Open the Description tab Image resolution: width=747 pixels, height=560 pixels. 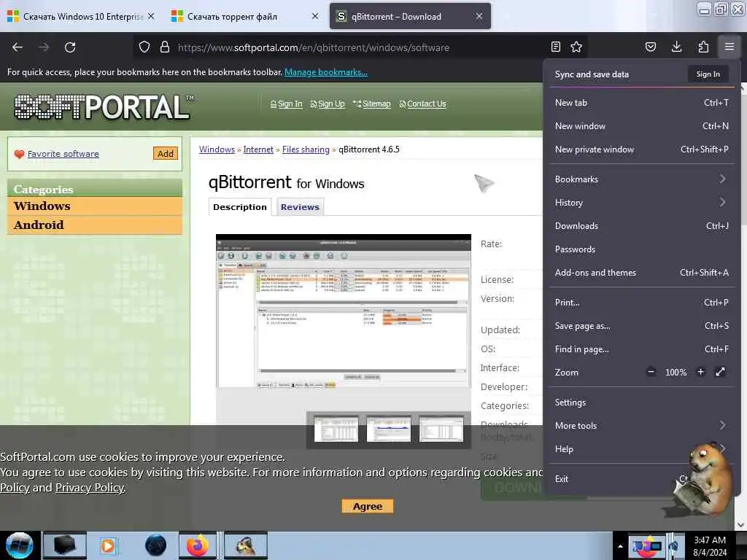pos(239,207)
